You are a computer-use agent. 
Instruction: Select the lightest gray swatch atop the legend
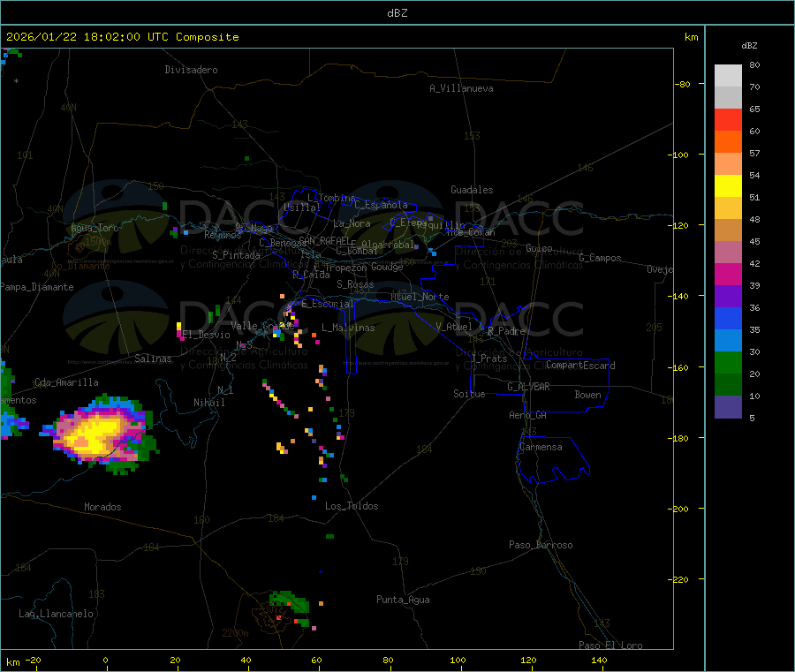click(728, 76)
